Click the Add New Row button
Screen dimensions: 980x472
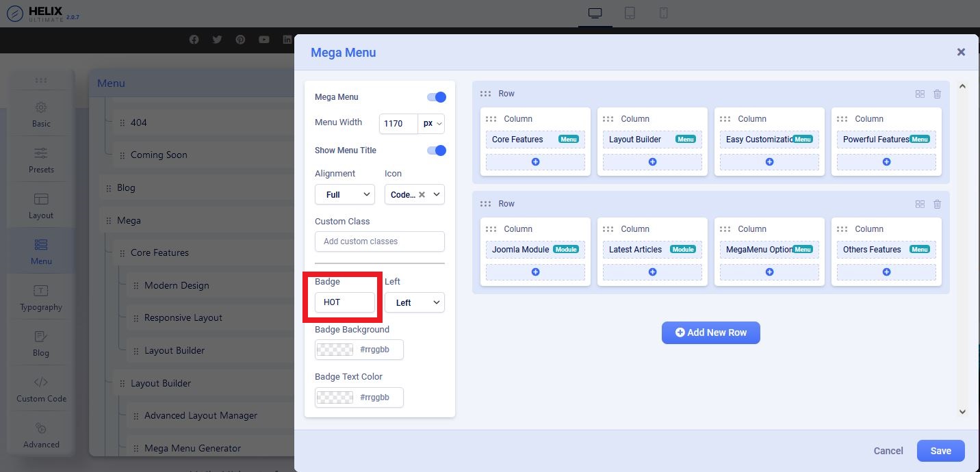[x=710, y=332]
